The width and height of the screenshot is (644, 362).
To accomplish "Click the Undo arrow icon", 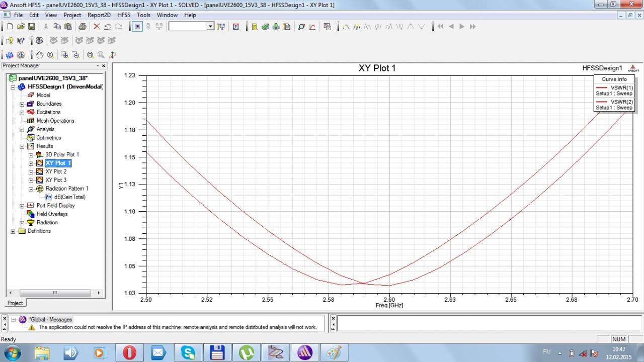I will click(x=107, y=27).
